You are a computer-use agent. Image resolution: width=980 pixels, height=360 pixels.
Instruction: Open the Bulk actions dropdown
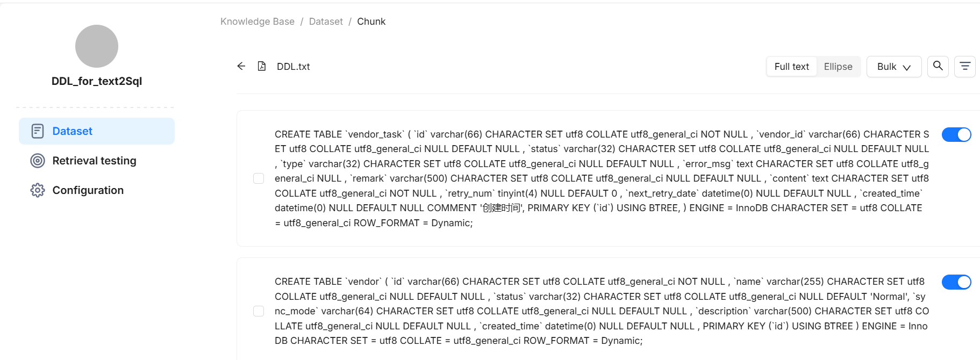pyautogui.click(x=893, y=66)
